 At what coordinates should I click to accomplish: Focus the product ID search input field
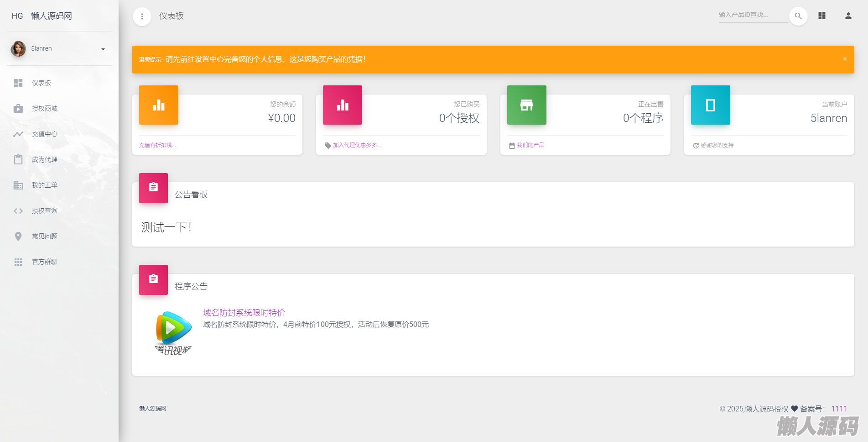pyautogui.click(x=753, y=15)
